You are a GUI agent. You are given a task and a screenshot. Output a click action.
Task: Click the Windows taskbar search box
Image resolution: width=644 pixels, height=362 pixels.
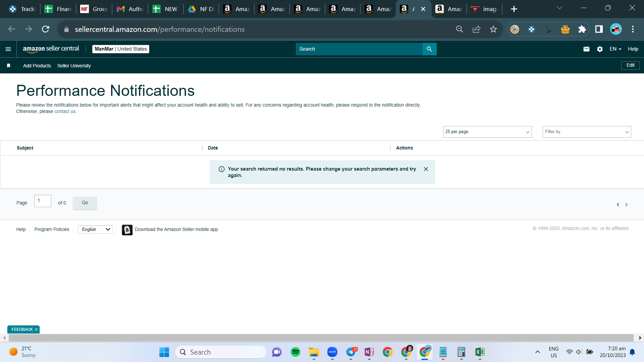(221, 352)
